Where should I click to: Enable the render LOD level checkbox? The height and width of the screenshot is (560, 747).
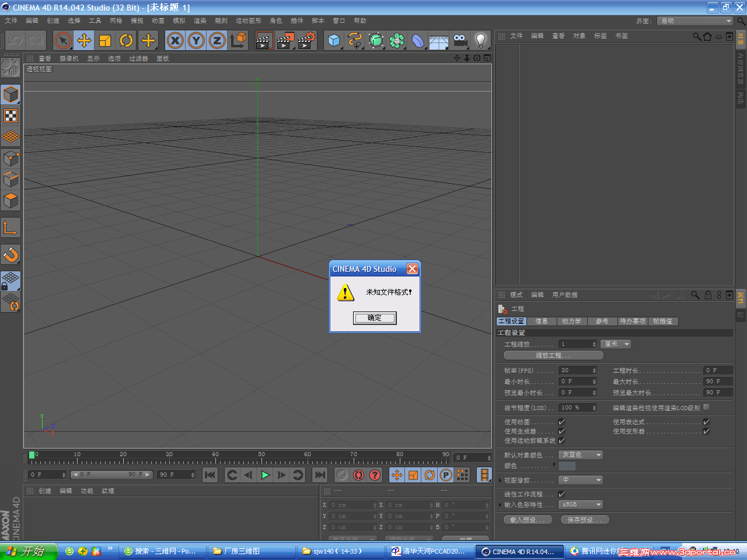coord(706,407)
